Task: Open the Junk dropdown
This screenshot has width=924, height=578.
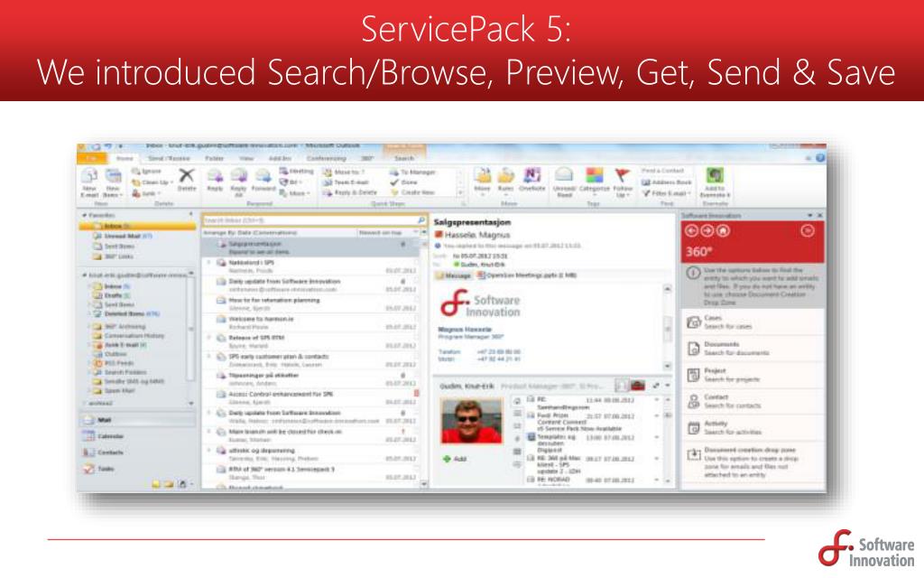Action: point(146,193)
